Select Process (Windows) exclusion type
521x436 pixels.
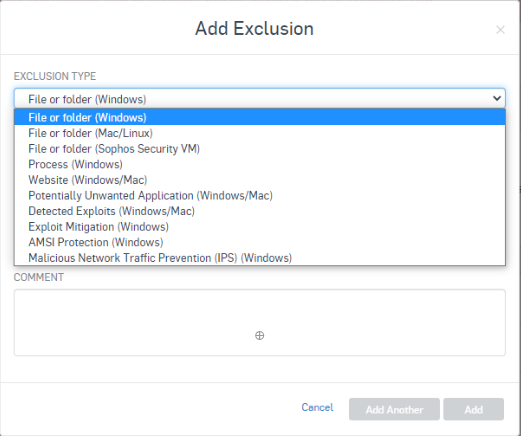(x=260, y=164)
